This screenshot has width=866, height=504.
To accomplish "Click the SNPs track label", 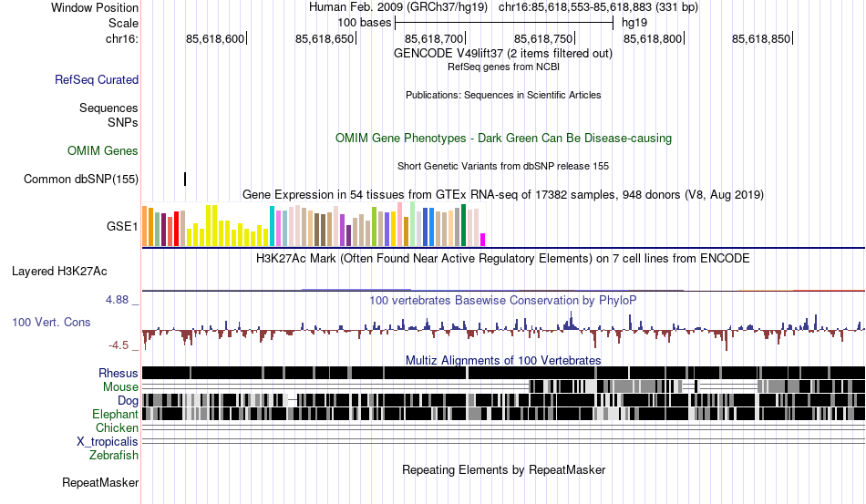I will pos(123,122).
